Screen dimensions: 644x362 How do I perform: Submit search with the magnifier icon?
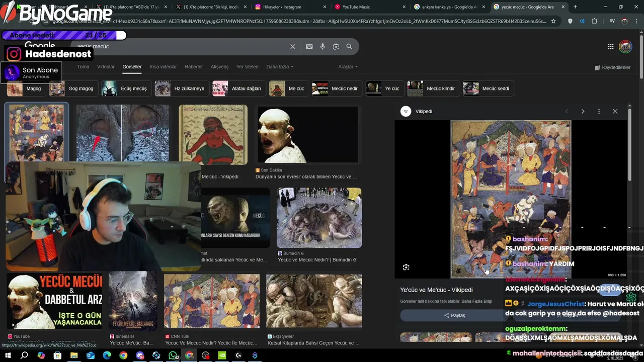pos(349,47)
